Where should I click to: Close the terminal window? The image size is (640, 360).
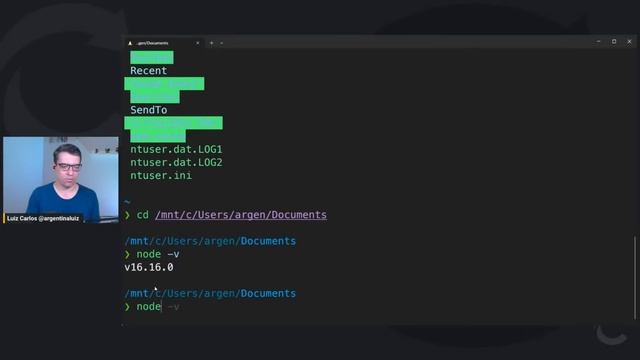coord(629,41)
